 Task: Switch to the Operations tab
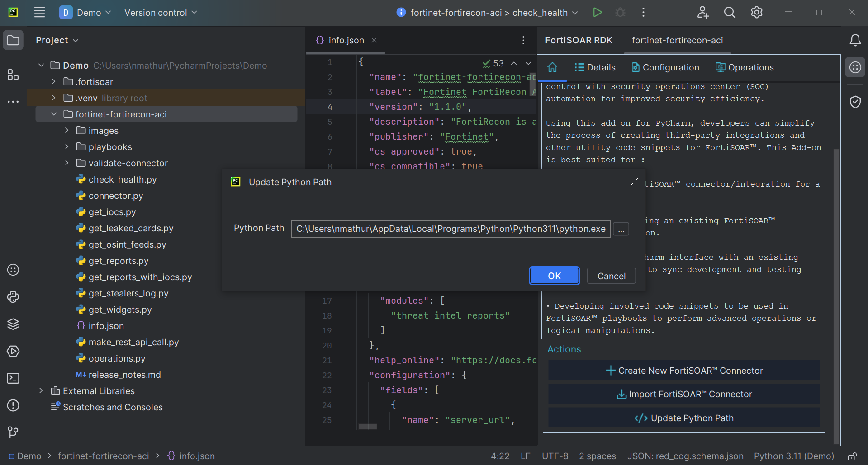click(745, 68)
